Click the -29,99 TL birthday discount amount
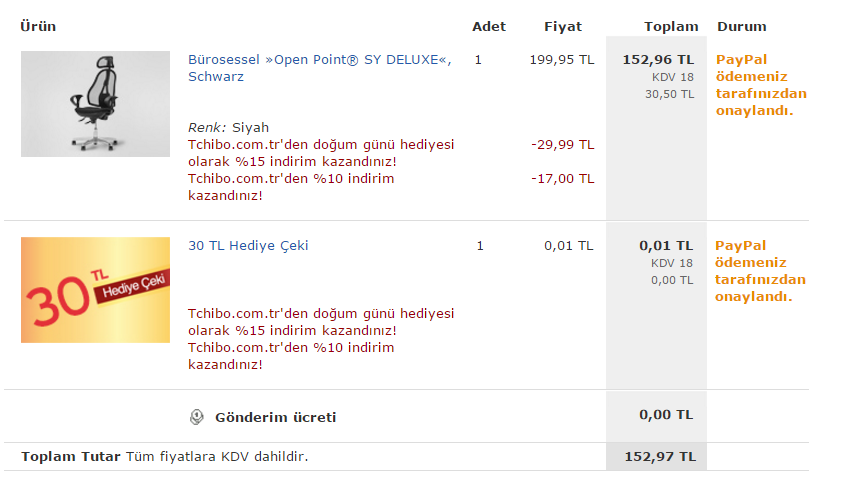855x484 pixels. (x=563, y=145)
